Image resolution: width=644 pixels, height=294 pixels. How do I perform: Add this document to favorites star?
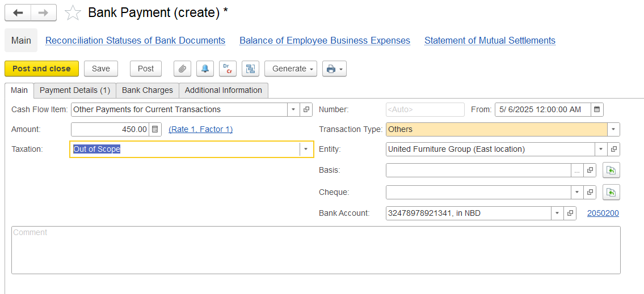73,13
